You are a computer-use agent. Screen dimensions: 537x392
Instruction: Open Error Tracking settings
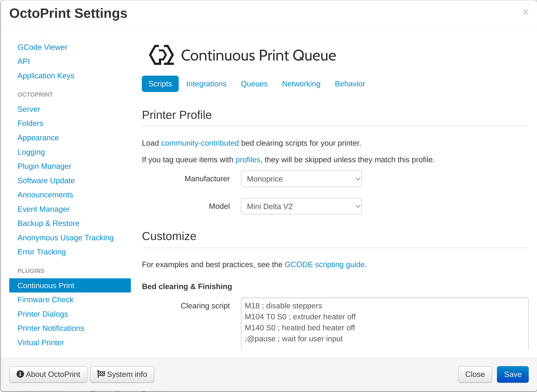[41, 252]
